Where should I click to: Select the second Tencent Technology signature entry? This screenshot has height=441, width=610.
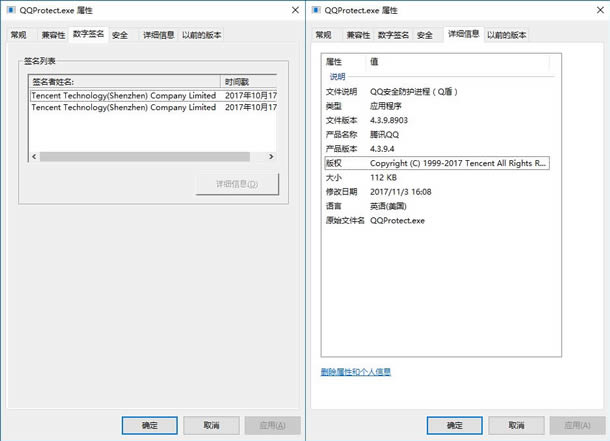click(123, 106)
